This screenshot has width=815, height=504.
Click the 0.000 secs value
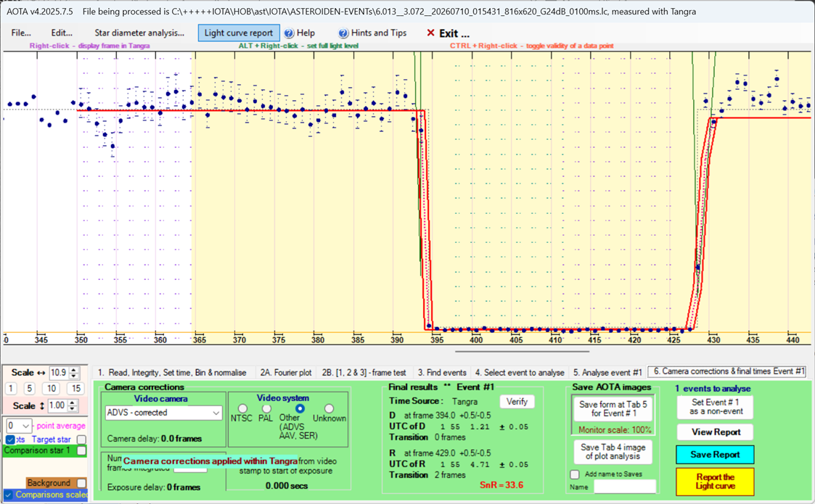287,486
